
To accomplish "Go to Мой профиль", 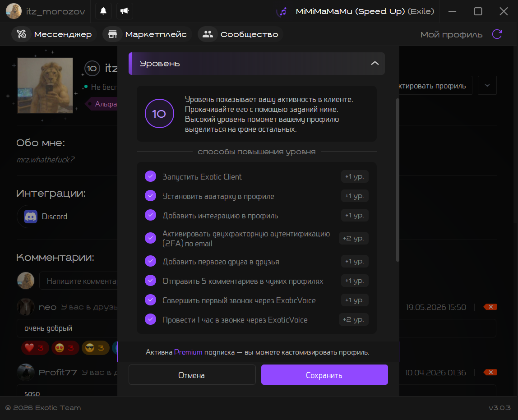I will tap(451, 35).
